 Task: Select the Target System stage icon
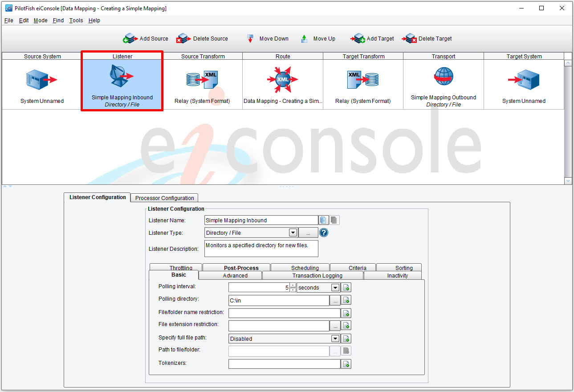pos(524,80)
